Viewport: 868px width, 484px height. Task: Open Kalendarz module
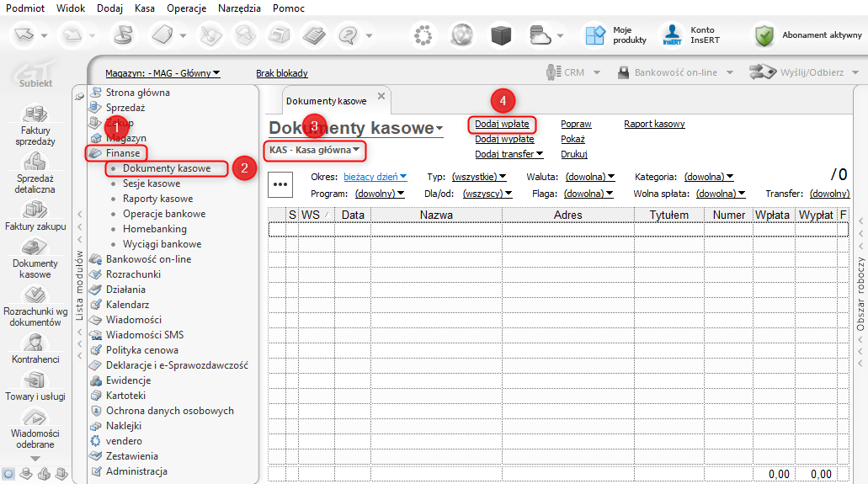coord(127,305)
